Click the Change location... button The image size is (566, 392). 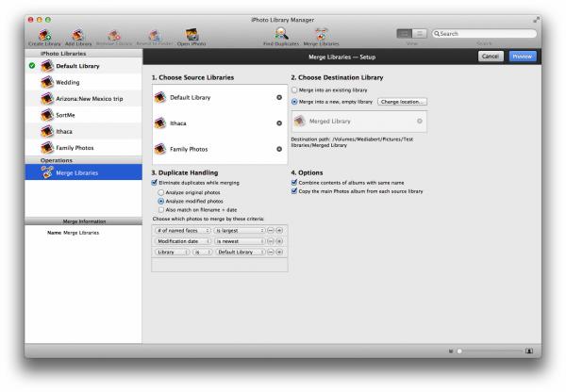point(402,102)
